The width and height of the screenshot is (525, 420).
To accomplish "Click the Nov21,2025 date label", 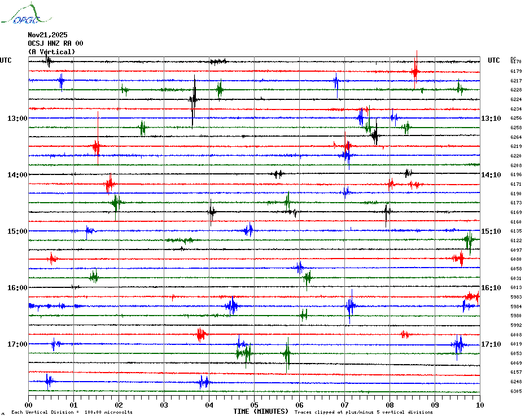I will (47, 35).
